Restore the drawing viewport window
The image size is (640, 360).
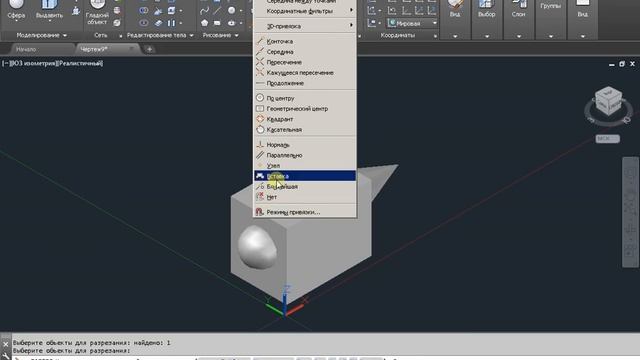(622, 64)
